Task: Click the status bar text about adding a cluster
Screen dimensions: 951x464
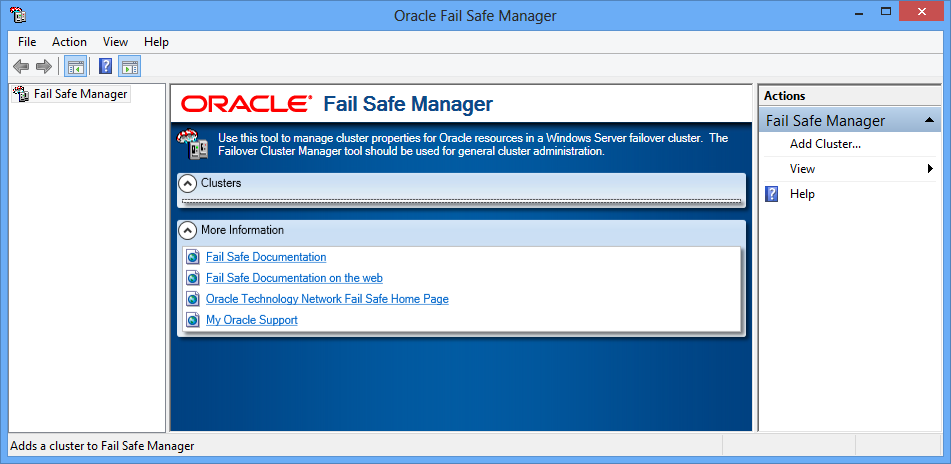Action: pyautogui.click(x=102, y=446)
